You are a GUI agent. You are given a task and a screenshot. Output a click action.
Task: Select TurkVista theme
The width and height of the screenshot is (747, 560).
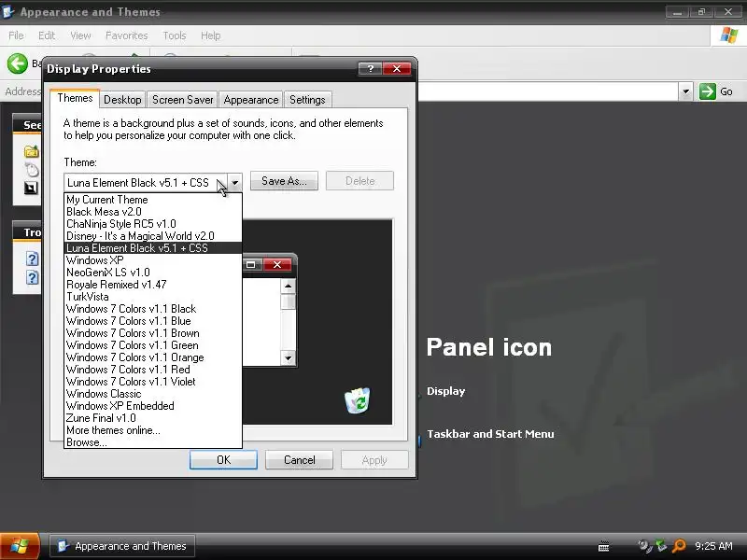point(153,297)
